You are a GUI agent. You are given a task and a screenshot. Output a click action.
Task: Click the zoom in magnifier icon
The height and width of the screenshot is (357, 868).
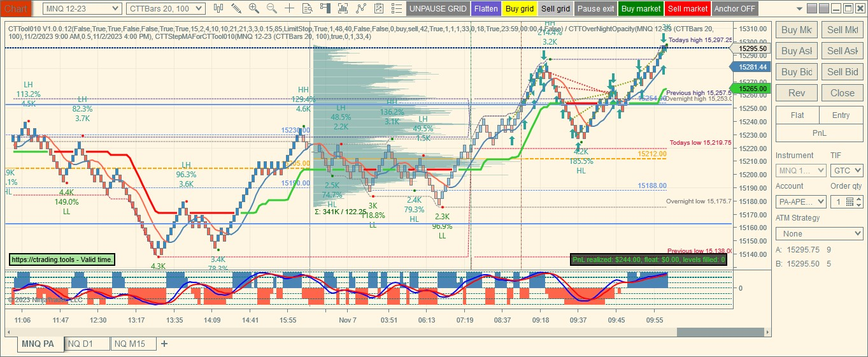click(254, 8)
